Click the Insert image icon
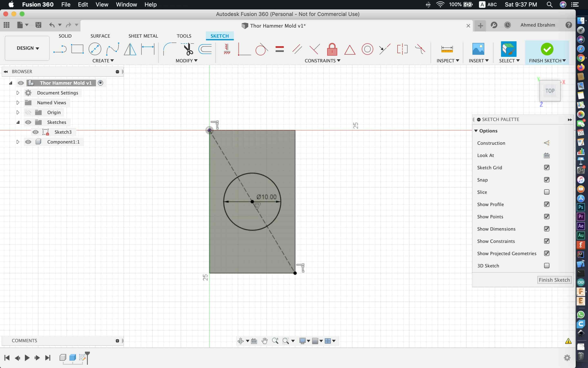Image resolution: width=588 pixels, height=368 pixels. tap(478, 49)
